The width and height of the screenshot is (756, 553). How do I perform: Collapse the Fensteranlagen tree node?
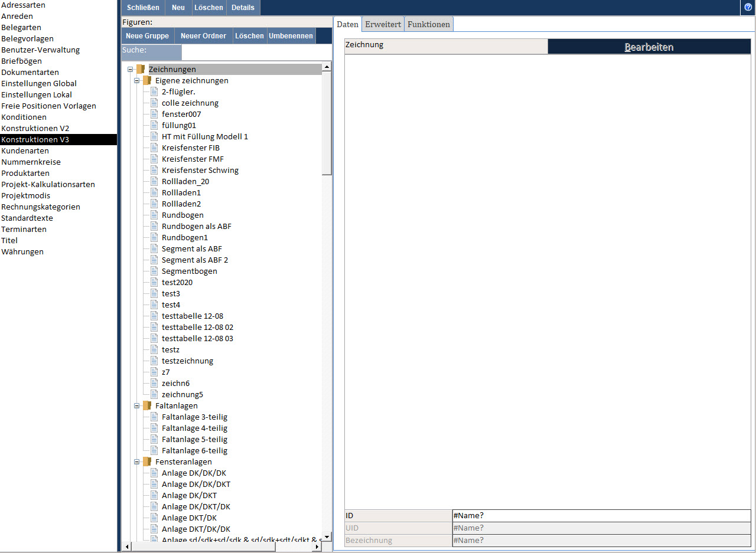(x=136, y=462)
